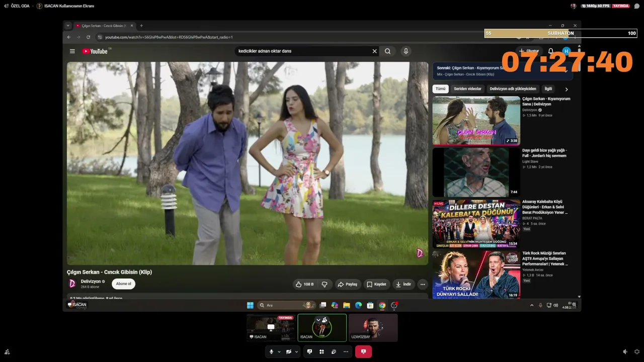
Task: Open the soundboard button in call bar
Action: tap(334, 352)
